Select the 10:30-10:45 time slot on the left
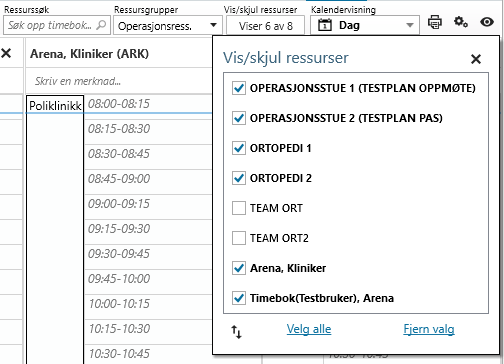Screen dimensions: 504x364 click(148, 354)
